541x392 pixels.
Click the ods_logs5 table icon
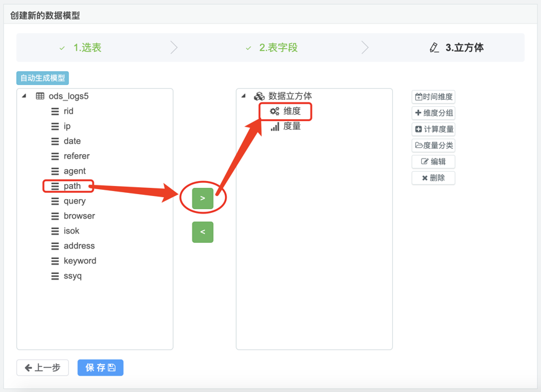[40, 96]
